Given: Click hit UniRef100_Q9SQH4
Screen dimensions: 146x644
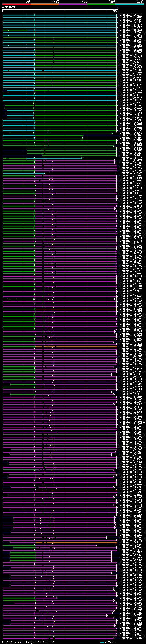Looking at the screenshot, I should (x=131, y=50).
